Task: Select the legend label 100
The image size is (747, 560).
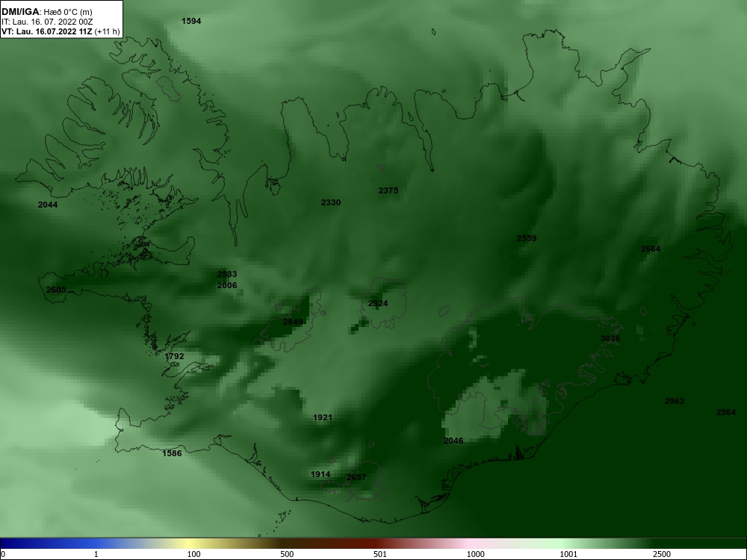Action: tap(193, 554)
